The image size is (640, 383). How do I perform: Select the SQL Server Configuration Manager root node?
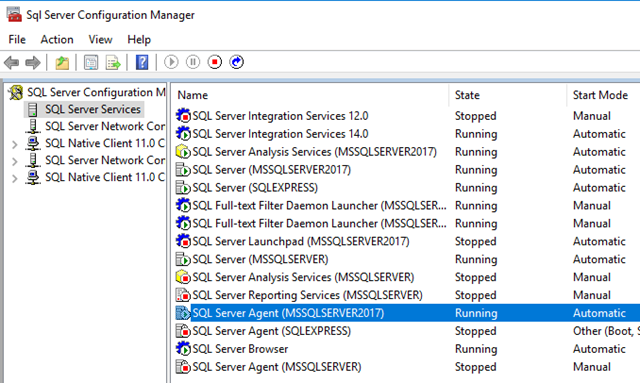point(96,92)
